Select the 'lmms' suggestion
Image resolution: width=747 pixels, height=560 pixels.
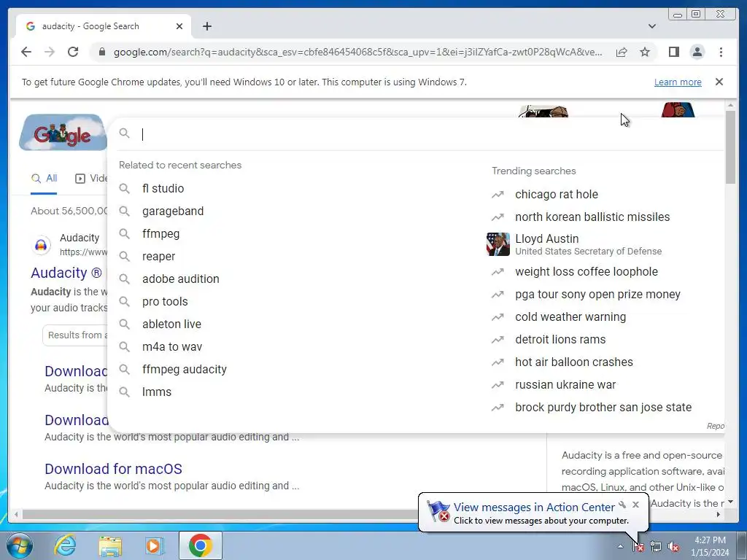click(157, 392)
